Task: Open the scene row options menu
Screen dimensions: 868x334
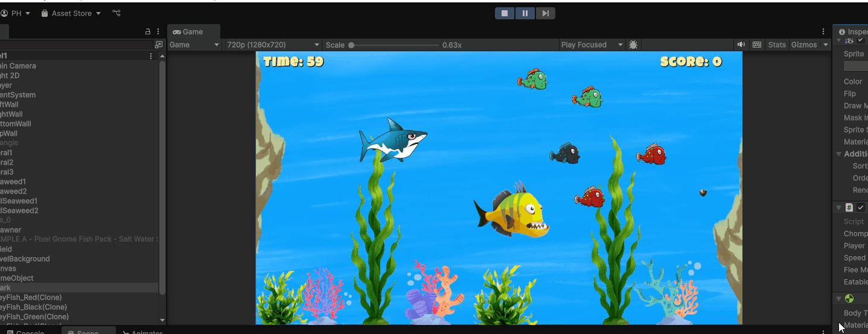Action: 151,55
